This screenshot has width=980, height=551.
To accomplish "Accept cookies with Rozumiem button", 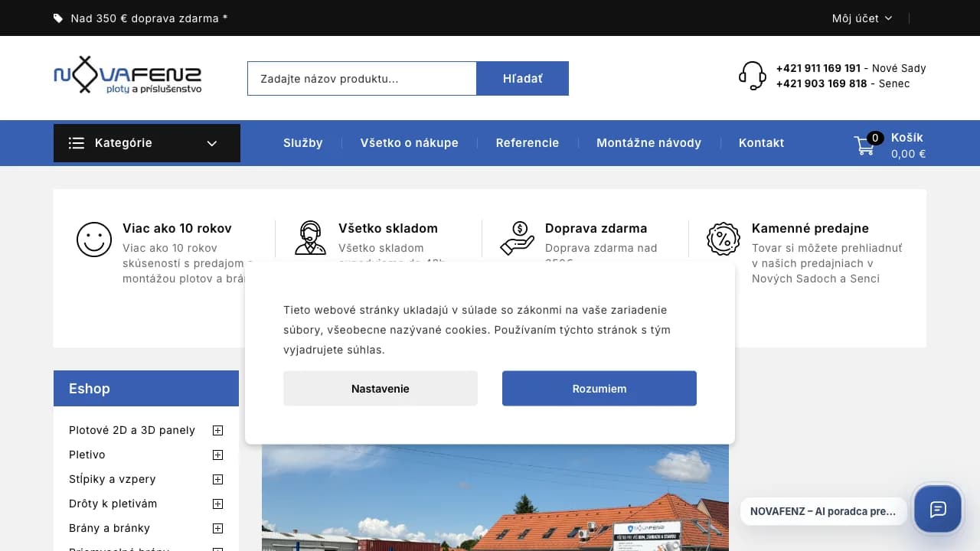I will [599, 389].
